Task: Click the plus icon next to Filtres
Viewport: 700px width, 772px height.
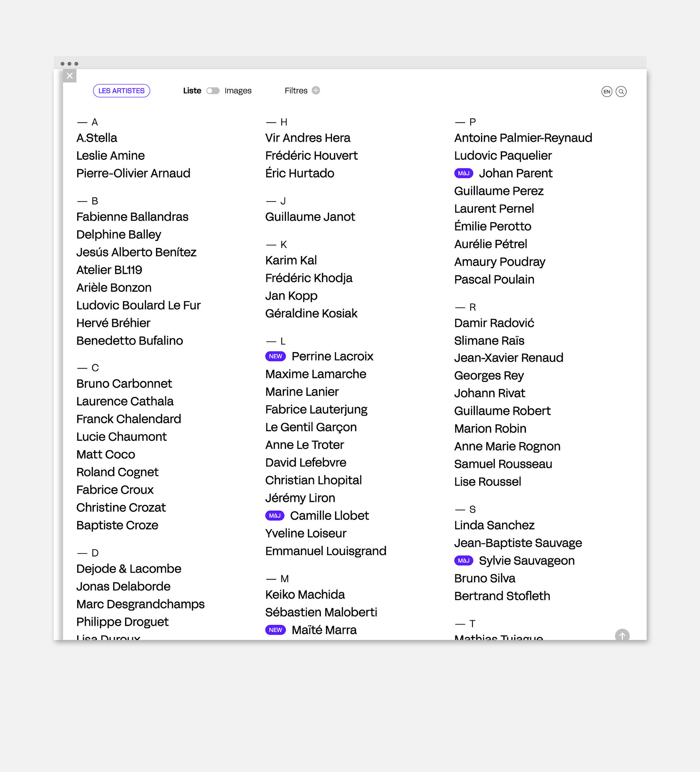Action: click(316, 90)
